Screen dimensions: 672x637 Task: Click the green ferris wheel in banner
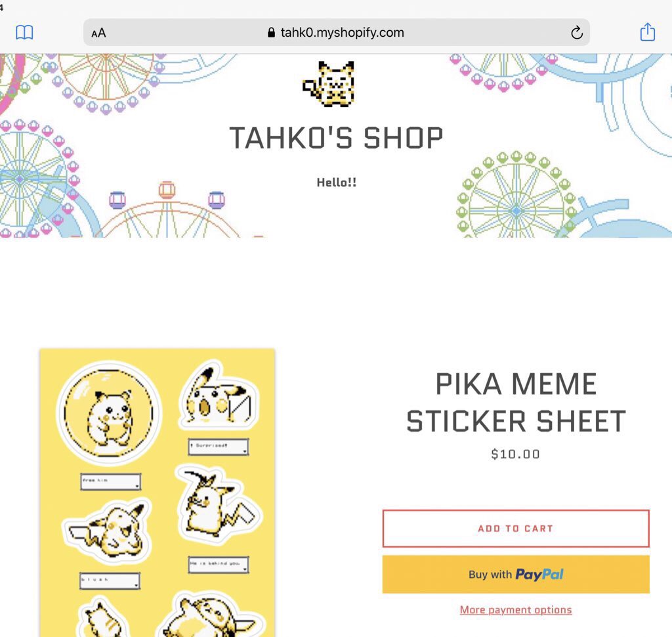(516, 195)
